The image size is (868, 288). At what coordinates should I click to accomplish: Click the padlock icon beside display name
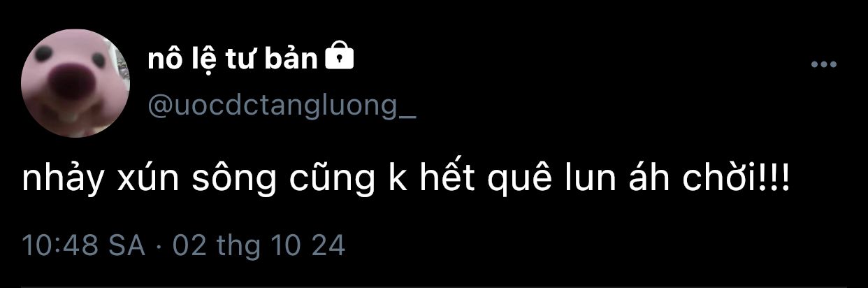click(340, 59)
